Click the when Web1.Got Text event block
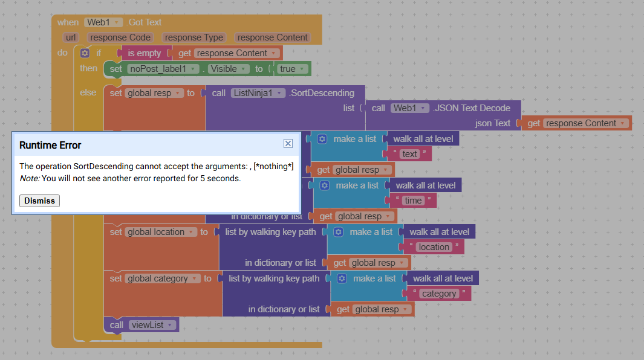This screenshot has width=644, height=360. coord(68,22)
